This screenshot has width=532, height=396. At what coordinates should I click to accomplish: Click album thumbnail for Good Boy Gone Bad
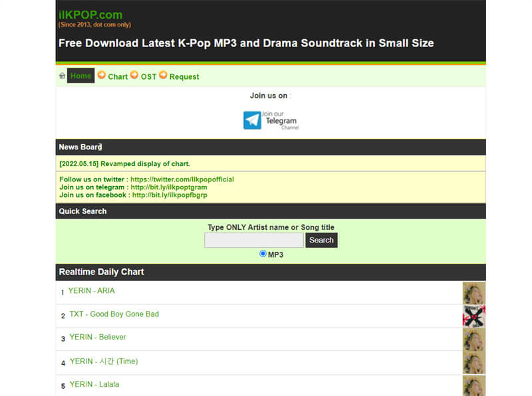[474, 316]
